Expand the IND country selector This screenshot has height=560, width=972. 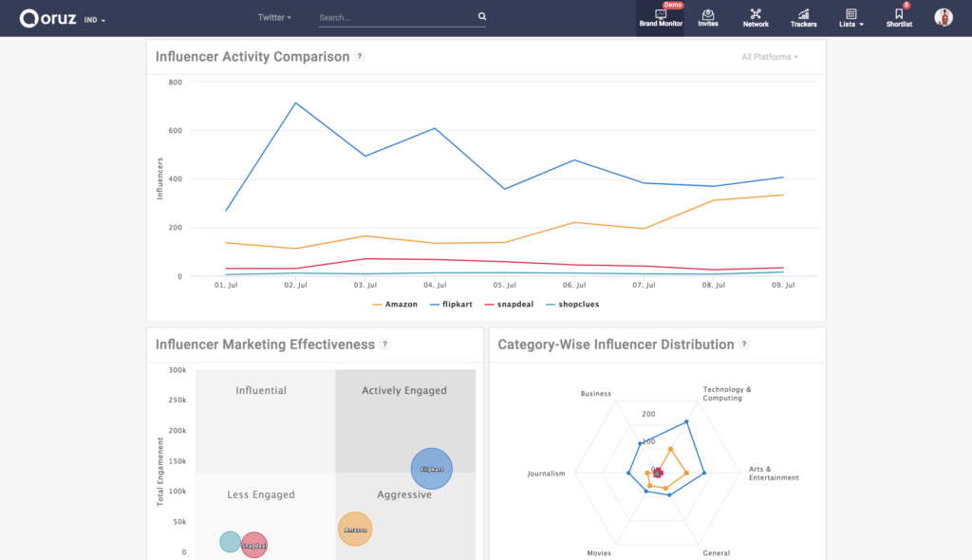click(95, 20)
